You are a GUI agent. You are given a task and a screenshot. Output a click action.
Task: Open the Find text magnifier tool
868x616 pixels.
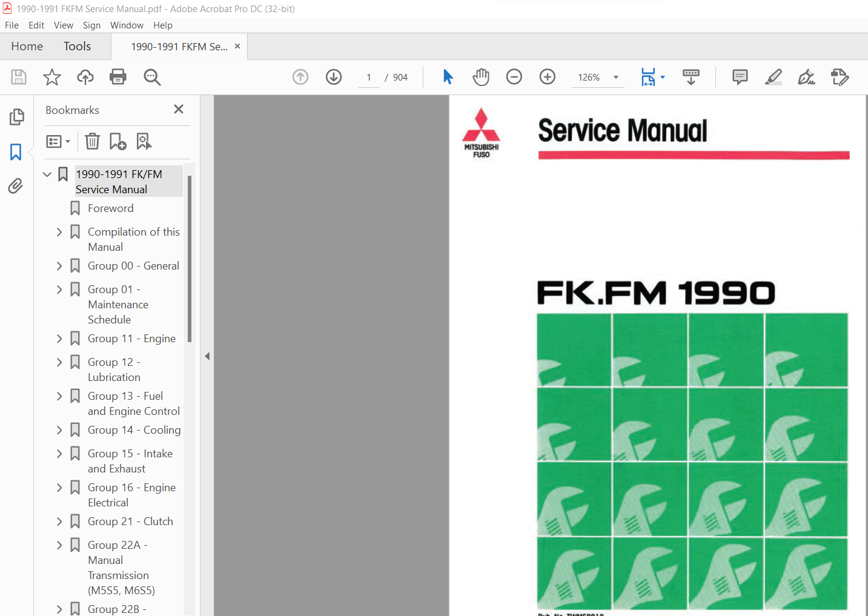[x=152, y=77]
